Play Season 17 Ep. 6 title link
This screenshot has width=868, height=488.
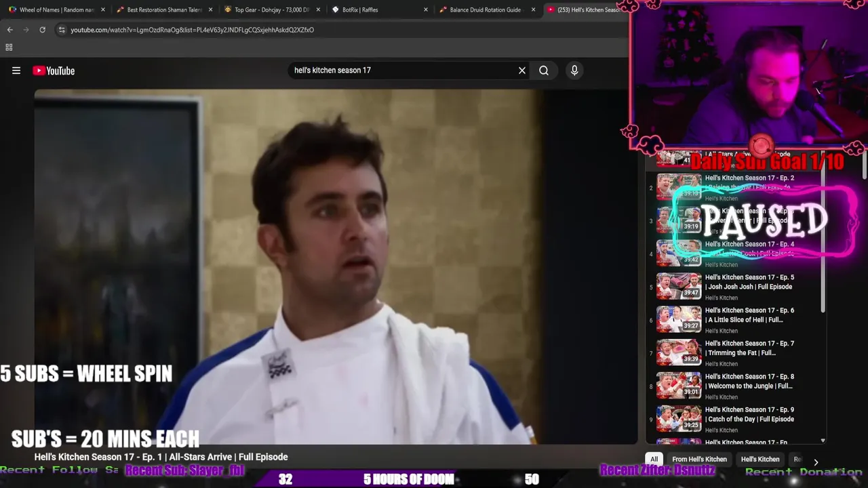(749, 315)
